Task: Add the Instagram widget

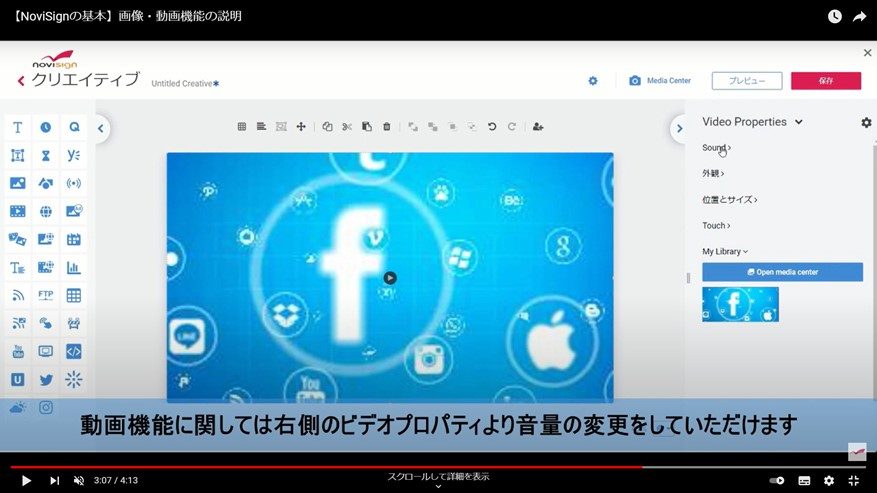Action: [46, 407]
